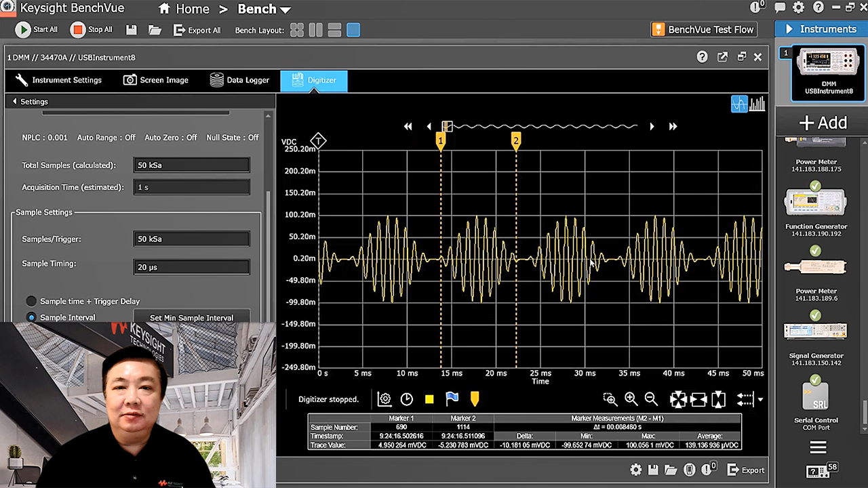Open the cursor options dropdown arrow

[x=760, y=399]
